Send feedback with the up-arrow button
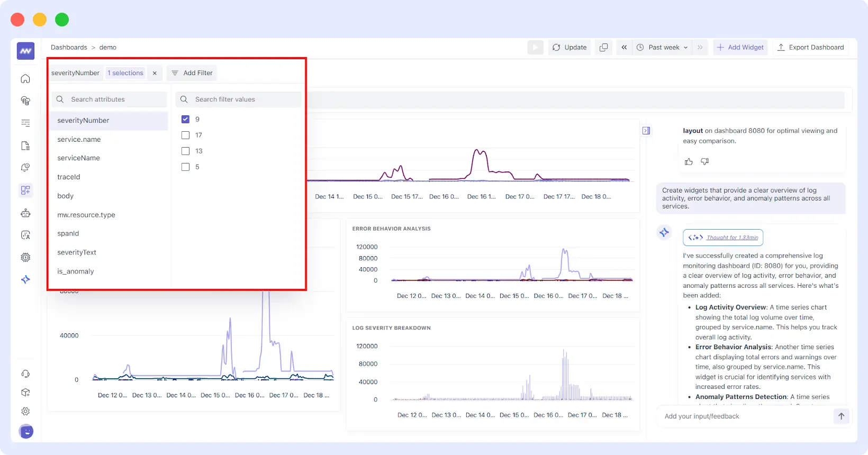Viewport: 868px width, 455px height. pos(841,416)
